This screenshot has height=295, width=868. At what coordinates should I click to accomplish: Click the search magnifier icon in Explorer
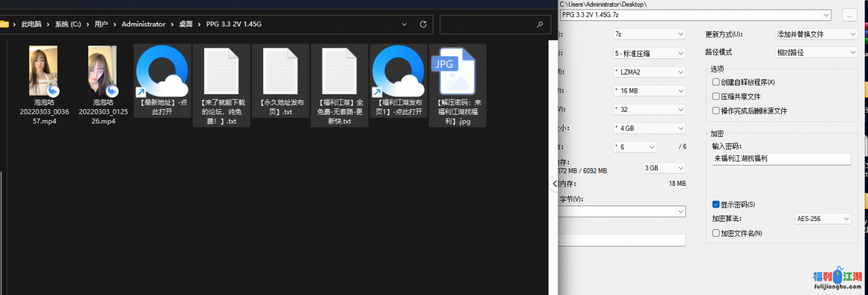coord(540,24)
